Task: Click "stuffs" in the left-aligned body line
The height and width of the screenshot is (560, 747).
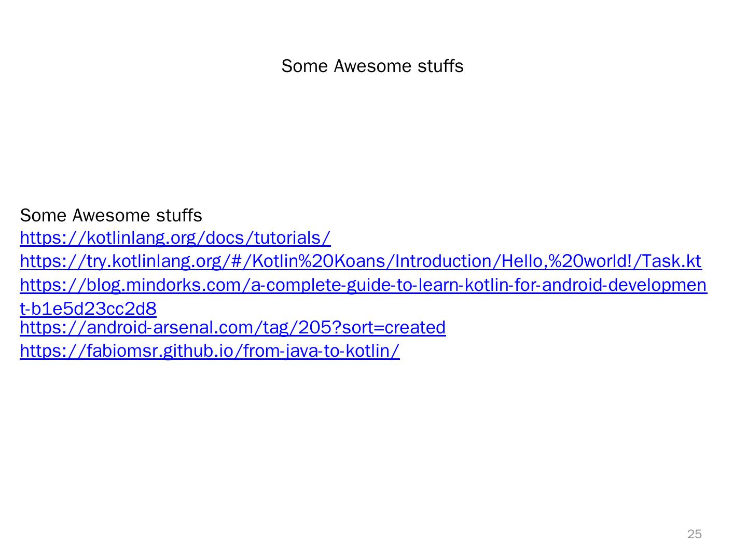Action: pyautogui.click(x=178, y=215)
